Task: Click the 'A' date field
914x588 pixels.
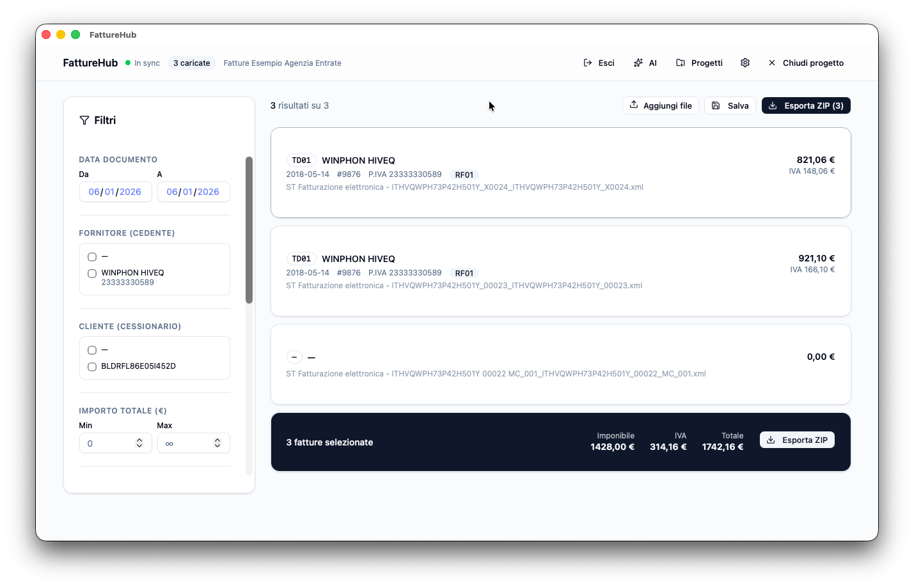Action: pyautogui.click(x=193, y=192)
